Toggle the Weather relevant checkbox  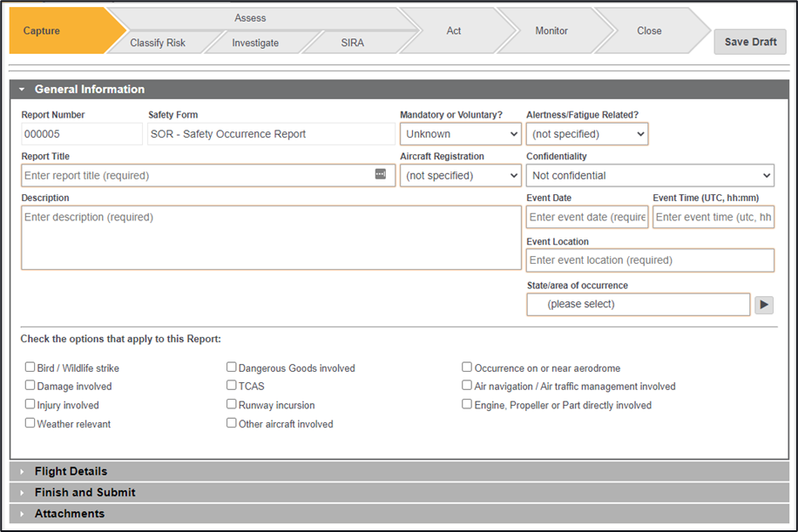[x=30, y=423]
